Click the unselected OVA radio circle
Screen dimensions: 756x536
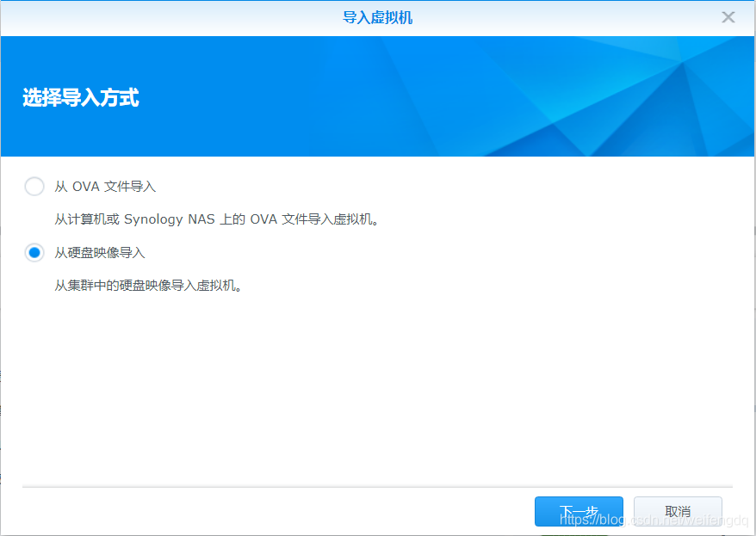coord(34,186)
